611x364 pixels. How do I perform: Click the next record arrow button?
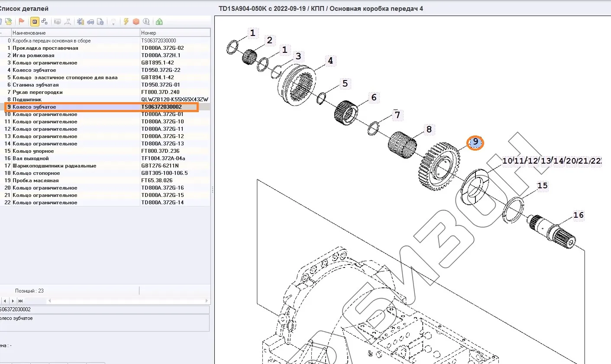point(12,301)
